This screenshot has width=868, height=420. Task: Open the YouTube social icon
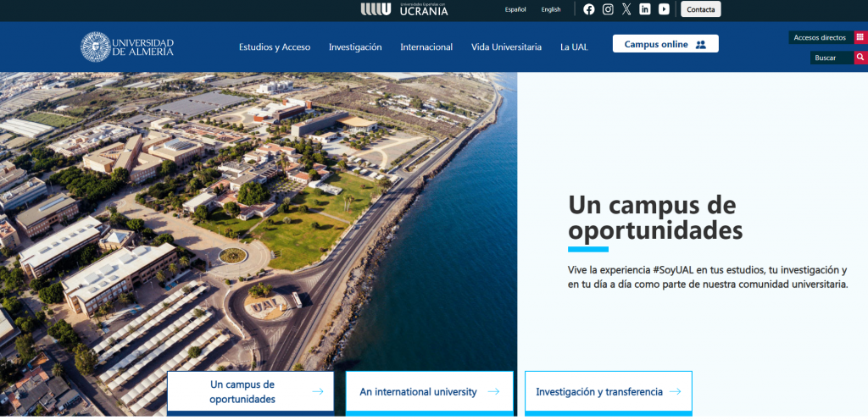pyautogui.click(x=664, y=9)
